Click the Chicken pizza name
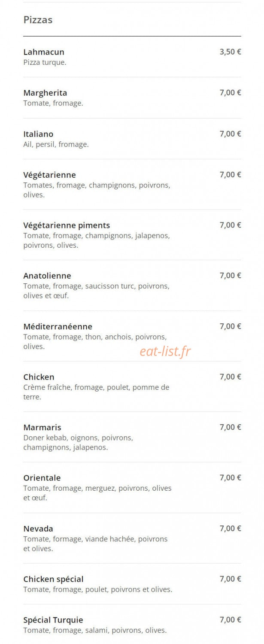This screenshot has width=264, height=644. (39, 377)
